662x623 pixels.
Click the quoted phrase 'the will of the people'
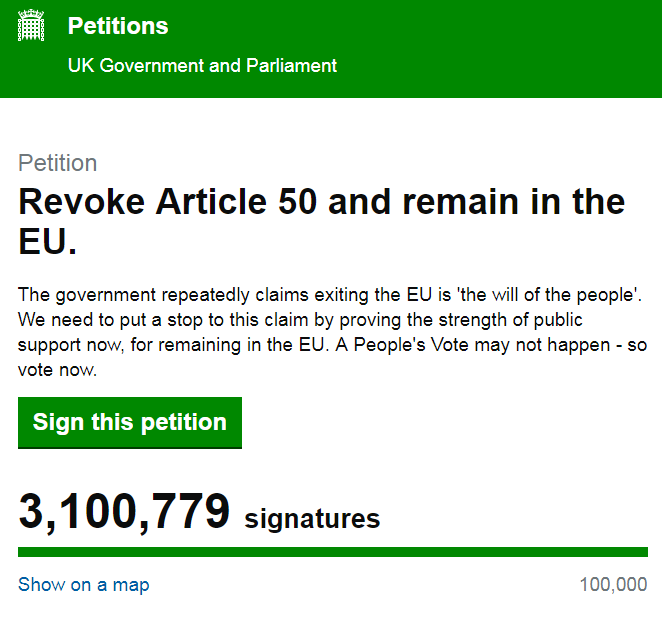point(549,295)
